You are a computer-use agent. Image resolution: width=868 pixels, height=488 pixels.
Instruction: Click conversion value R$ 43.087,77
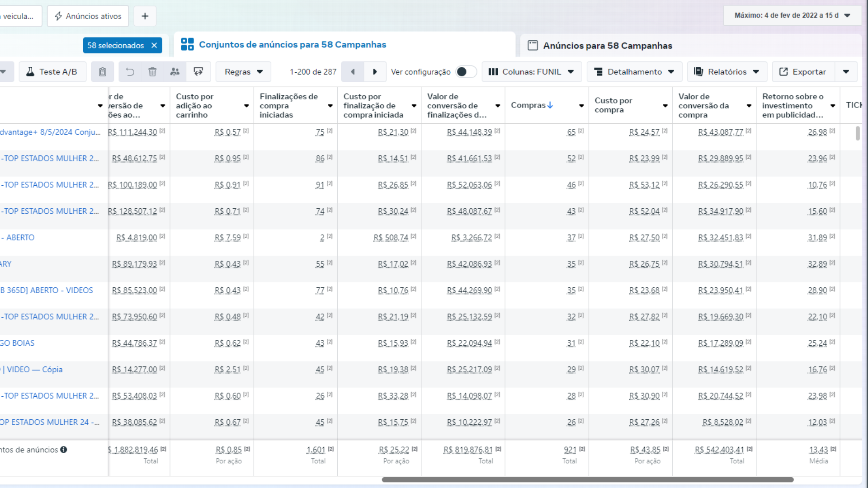[x=721, y=132]
